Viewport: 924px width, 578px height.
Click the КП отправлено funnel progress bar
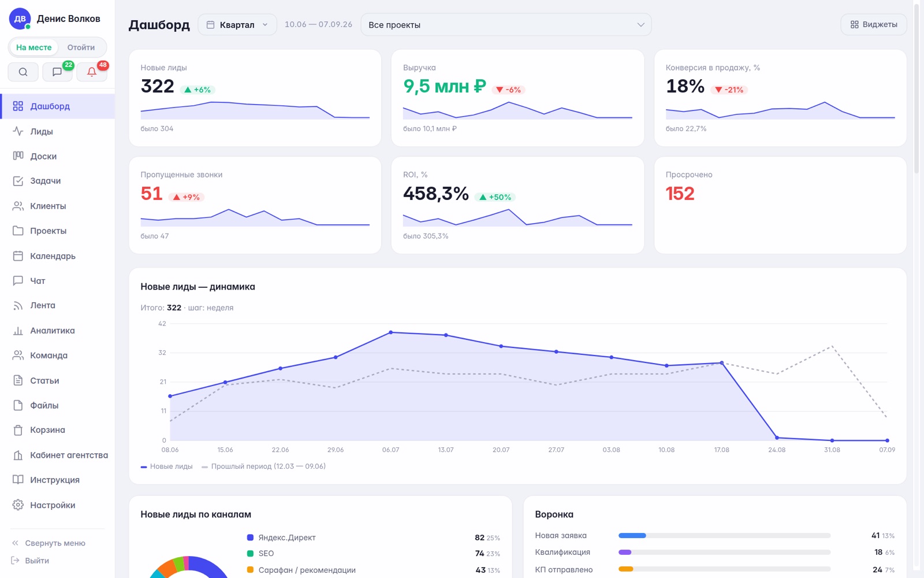724,569
